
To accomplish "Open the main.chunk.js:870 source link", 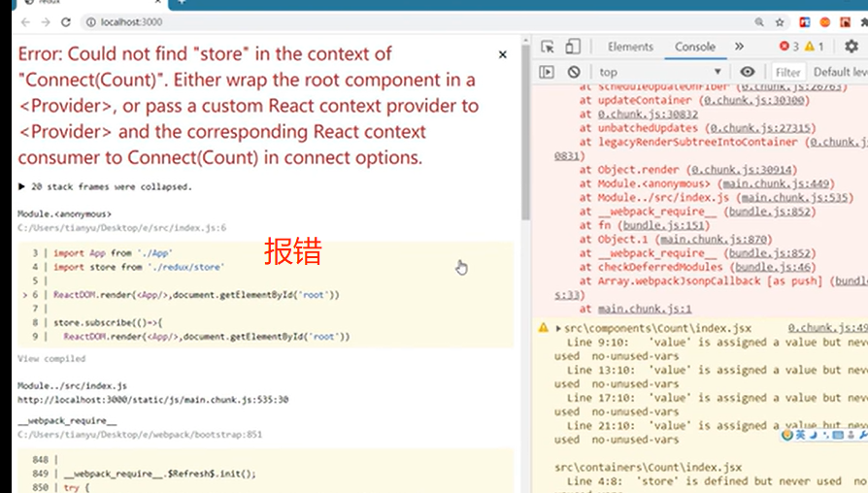I will (714, 240).
